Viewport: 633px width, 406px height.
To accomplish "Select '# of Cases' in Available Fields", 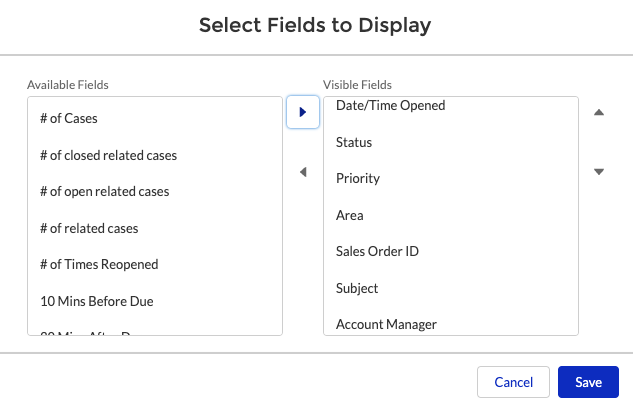I will [x=155, y=118].
